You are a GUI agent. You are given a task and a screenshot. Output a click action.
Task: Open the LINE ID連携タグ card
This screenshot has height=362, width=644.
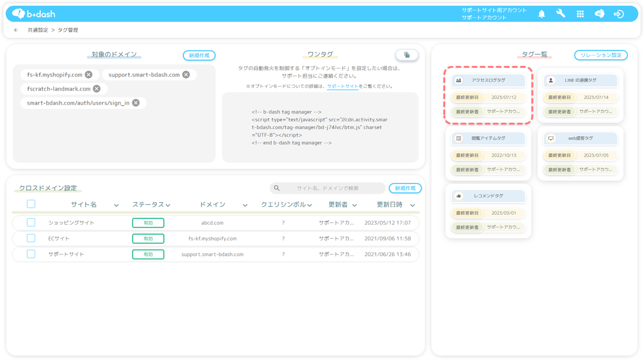[581, 96]
